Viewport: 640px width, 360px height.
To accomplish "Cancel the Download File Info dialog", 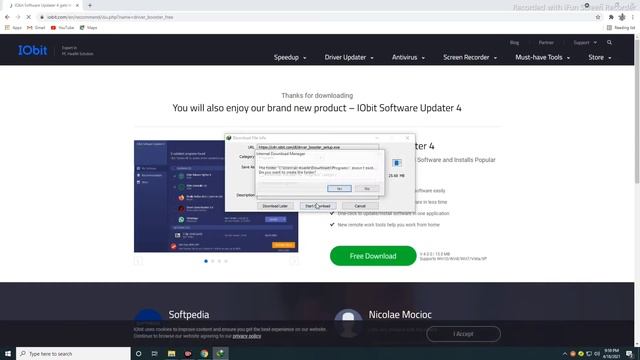I will coord(360,206).
